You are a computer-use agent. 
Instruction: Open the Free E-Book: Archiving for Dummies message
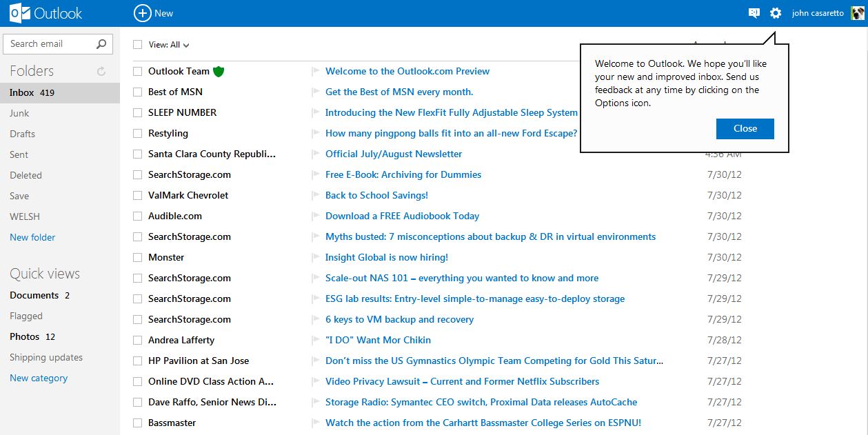tap(403, 174)
